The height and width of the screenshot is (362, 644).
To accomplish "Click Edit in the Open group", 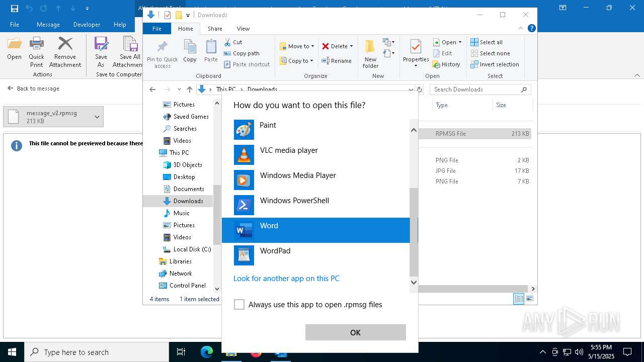I will click(x=442, y=53).
